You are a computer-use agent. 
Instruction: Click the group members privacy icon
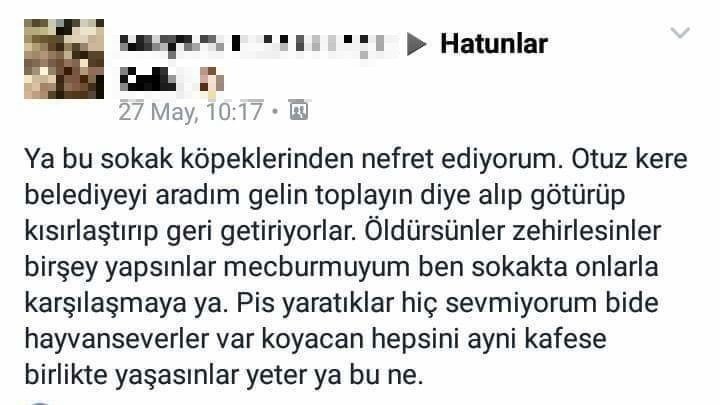pyautogui.click(x=299, y=111)
